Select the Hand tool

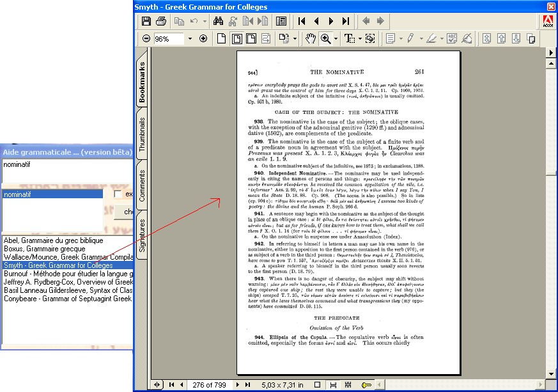click(311, 38)
